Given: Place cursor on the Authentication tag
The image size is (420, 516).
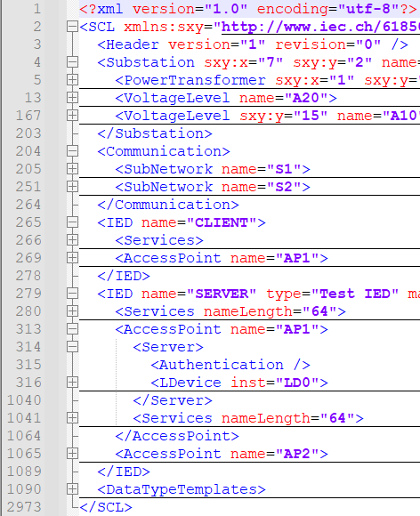Looking at the screenshot, I should tap(230, 365).
